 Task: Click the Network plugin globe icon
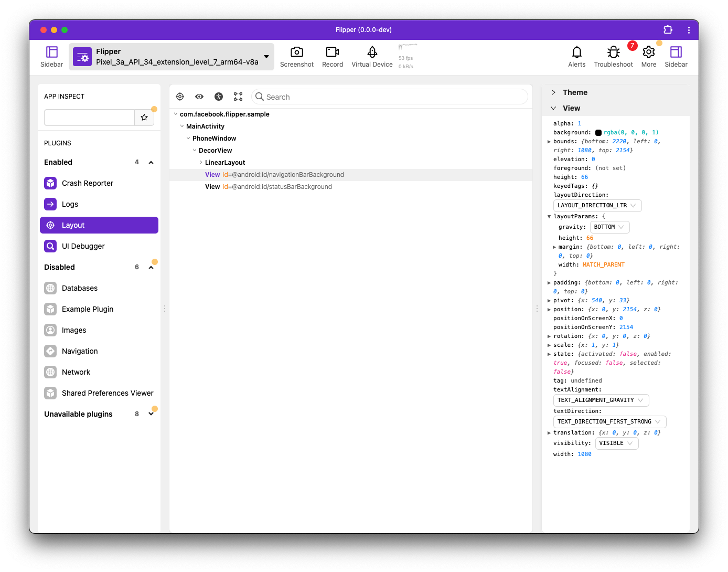[50, 372]
